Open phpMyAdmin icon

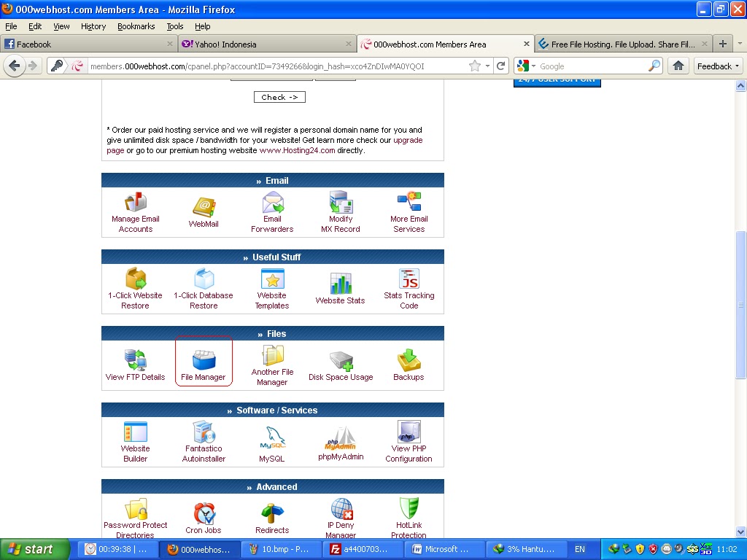coord(341,438)
